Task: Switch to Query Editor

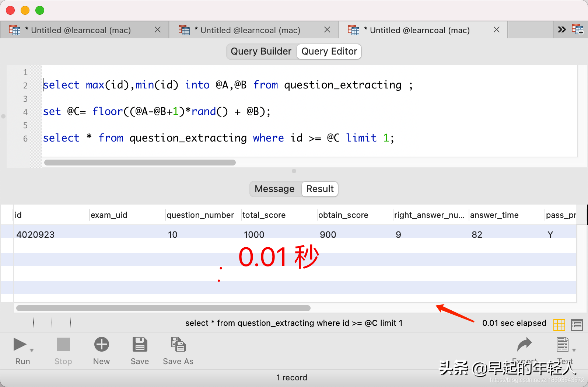Action: (x=329, y=51)
